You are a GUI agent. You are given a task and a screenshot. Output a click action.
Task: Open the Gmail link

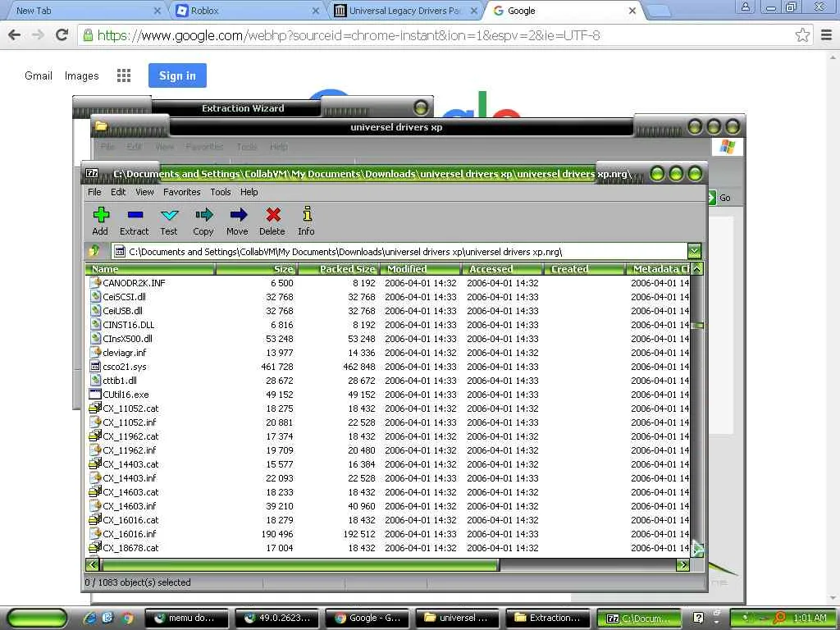(39, 76)
